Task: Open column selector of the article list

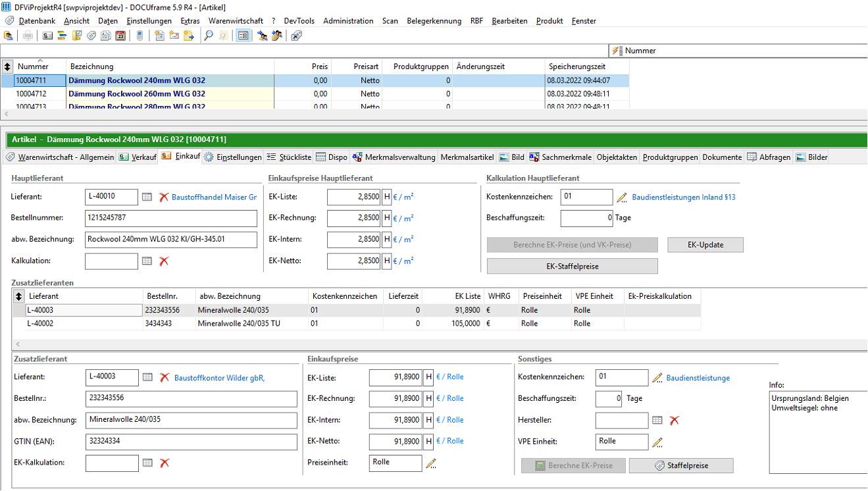Action: pos(7,66)
